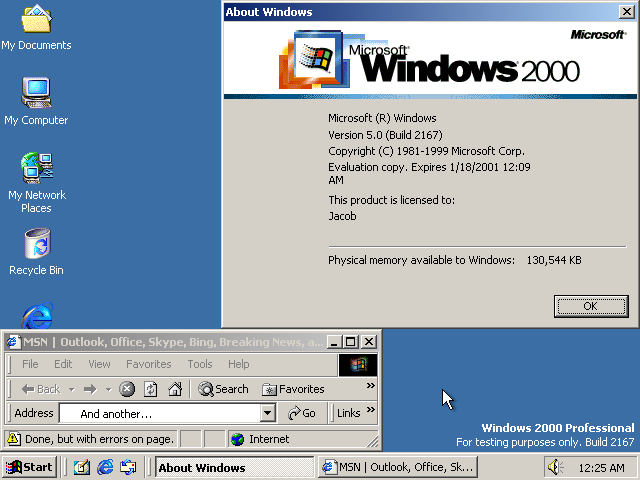Screen dimensions: 640x480
Task: Expand the Back history dropdown arrow
Action: coord(72,389)
